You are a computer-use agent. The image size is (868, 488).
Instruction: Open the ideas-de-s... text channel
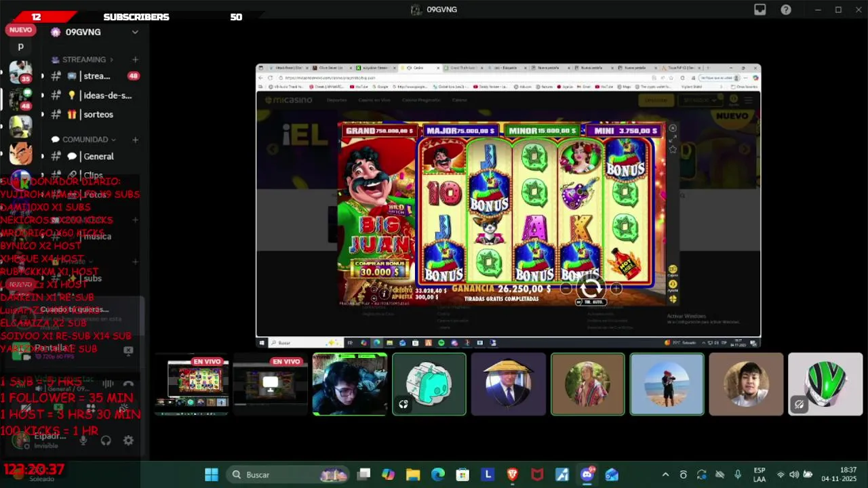(92, 96)
